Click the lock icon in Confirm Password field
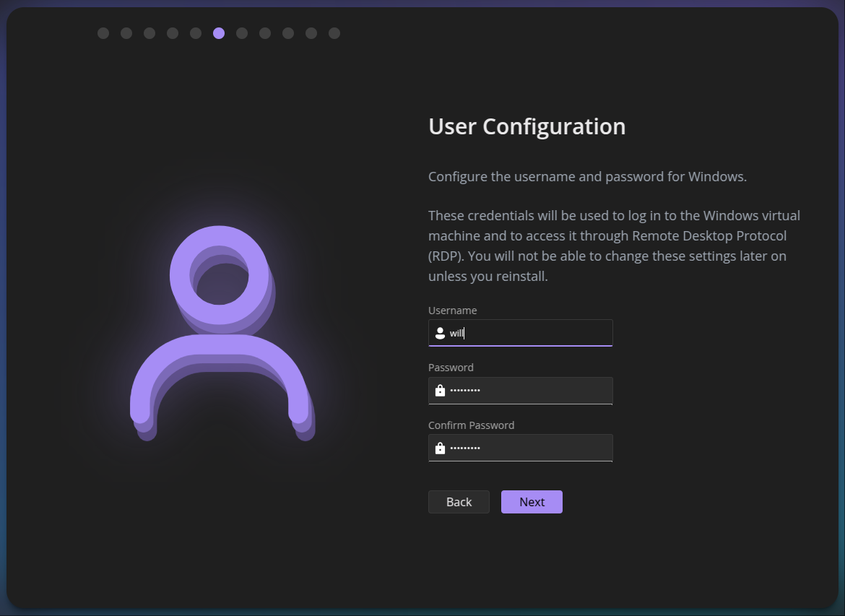This screenshot has height=616, width=845. click(440, 448)
